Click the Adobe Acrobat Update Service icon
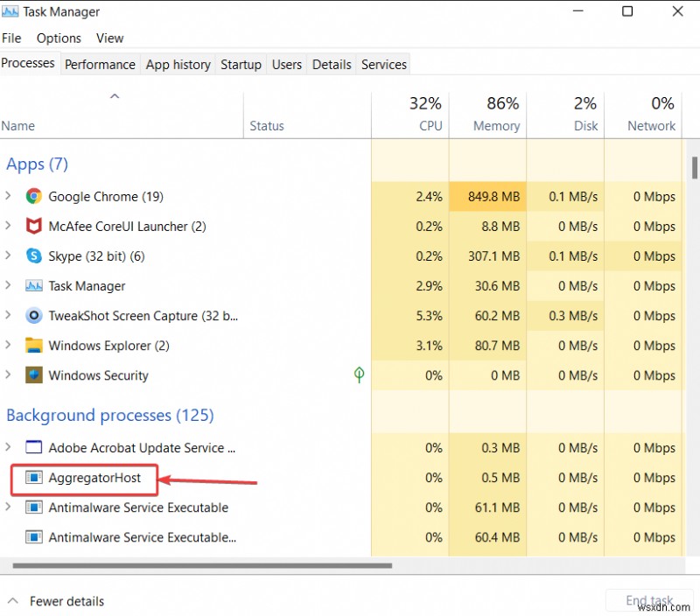 click(x=34, y=448)
